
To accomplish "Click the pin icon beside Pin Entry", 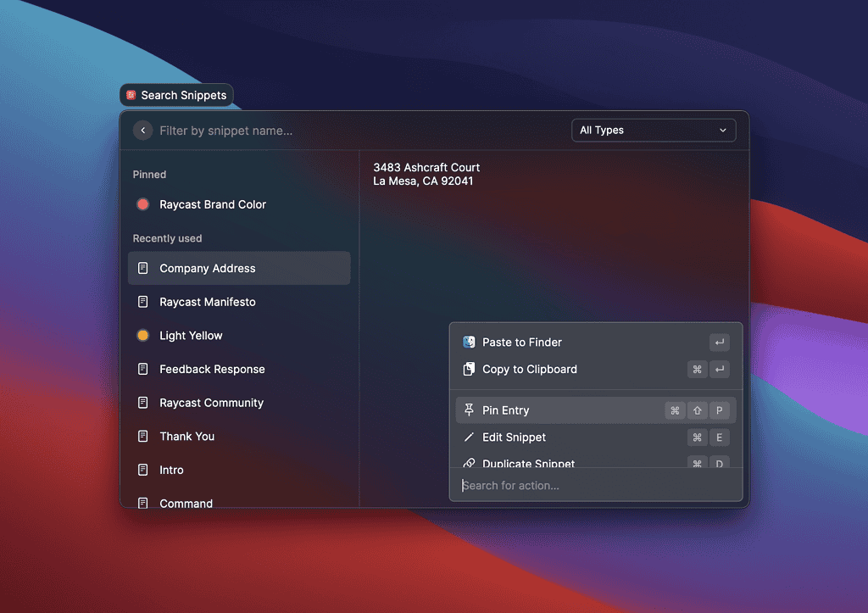I will point(469,410).
